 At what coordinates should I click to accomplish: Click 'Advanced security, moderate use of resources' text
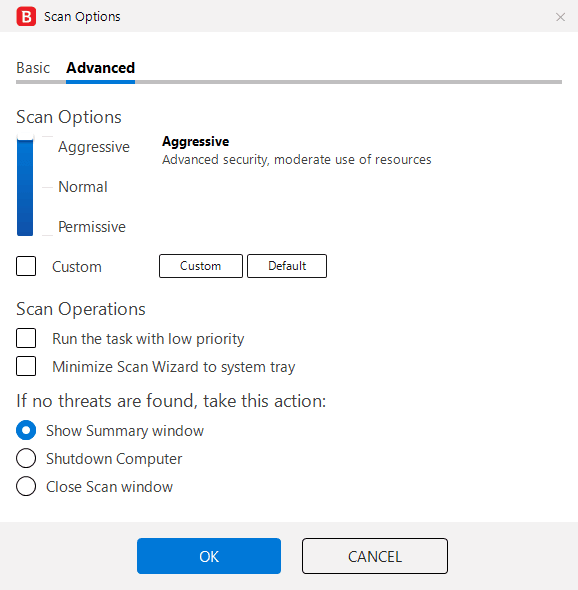point(297,160)
